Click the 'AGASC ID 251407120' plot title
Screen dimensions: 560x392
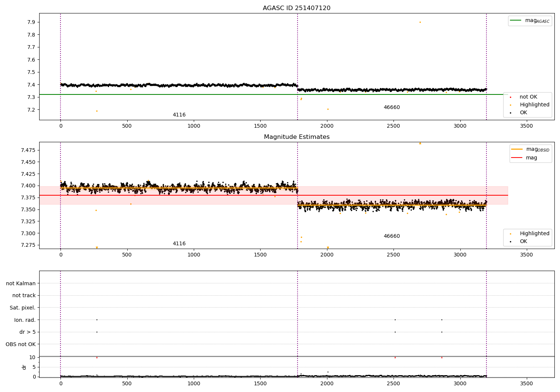(296, 8)
